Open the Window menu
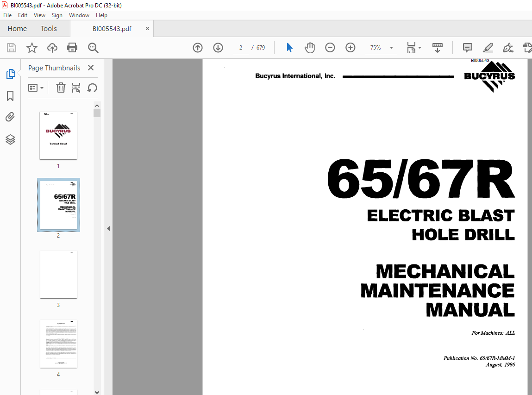The height and width of the screenshot is (395, 532). click(79, 15)
